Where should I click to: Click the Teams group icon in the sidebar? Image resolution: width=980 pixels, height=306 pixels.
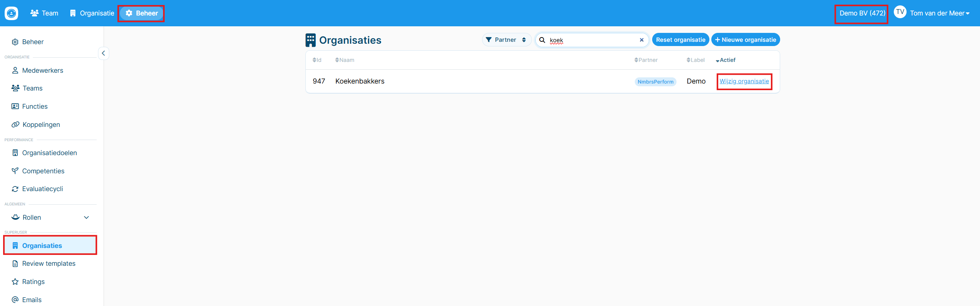[x=15, y=88]
